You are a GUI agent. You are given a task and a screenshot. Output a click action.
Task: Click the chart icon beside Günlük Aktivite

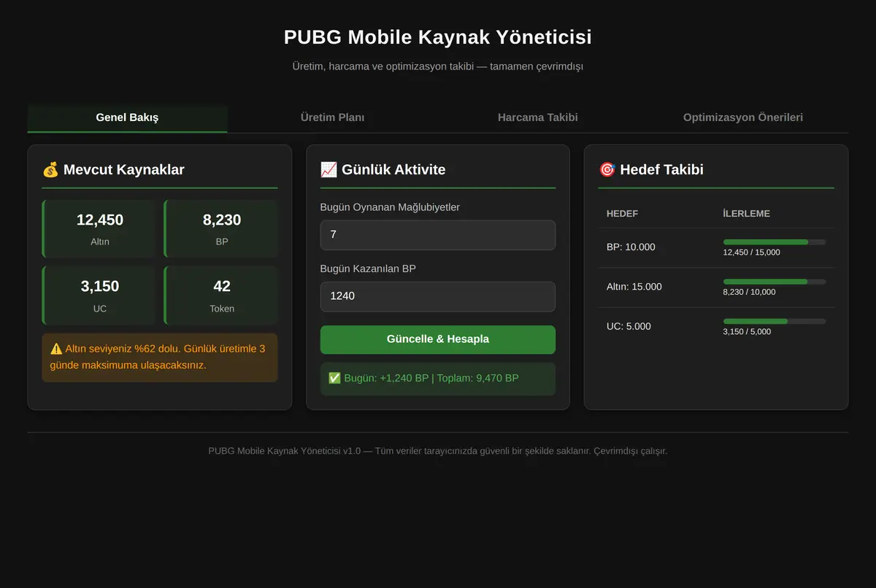328,170
